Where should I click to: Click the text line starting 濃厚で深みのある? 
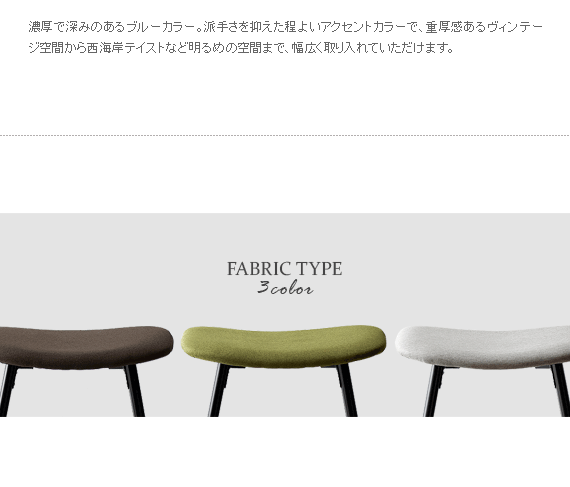tap(285, 27)
